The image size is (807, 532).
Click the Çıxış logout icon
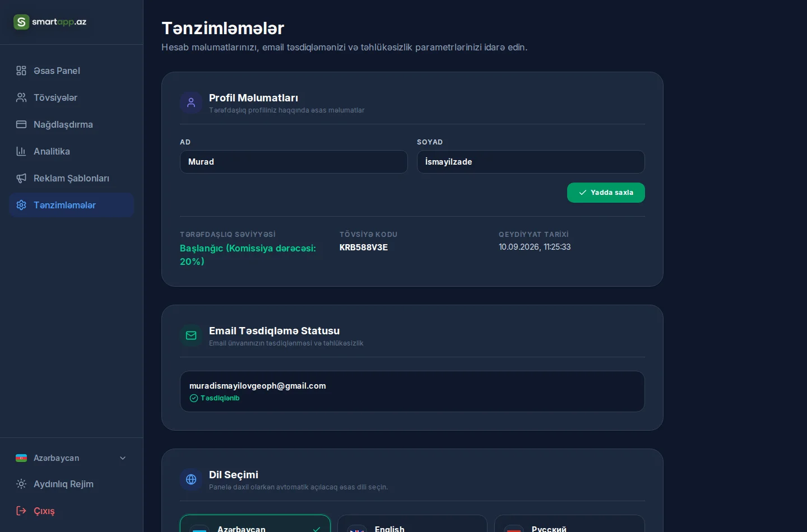[x=21, y=511]
